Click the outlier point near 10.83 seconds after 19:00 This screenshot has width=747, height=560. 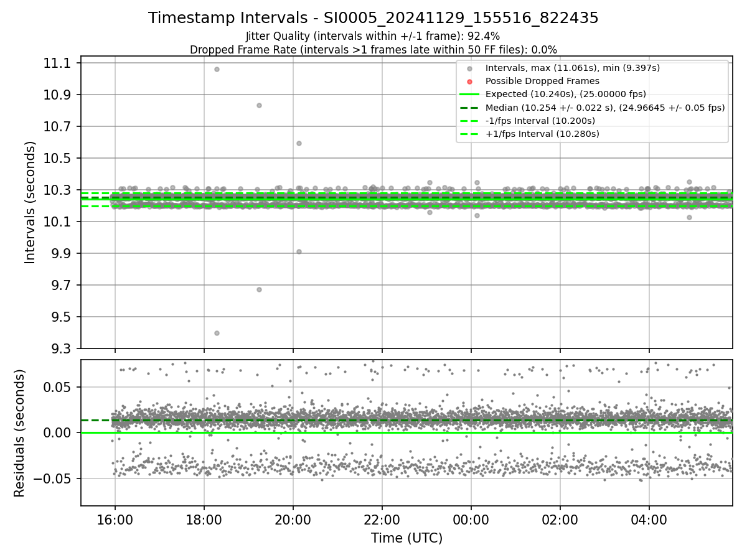[259, 105]
